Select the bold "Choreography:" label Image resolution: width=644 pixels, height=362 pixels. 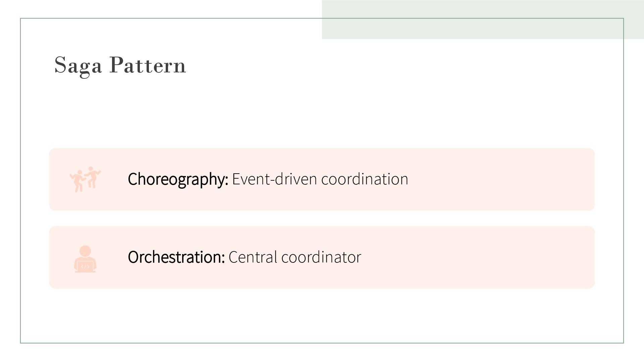(178, 179)
